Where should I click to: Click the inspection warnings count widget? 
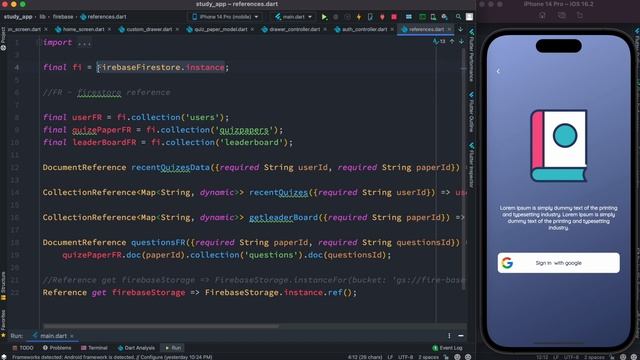[440, 41]
